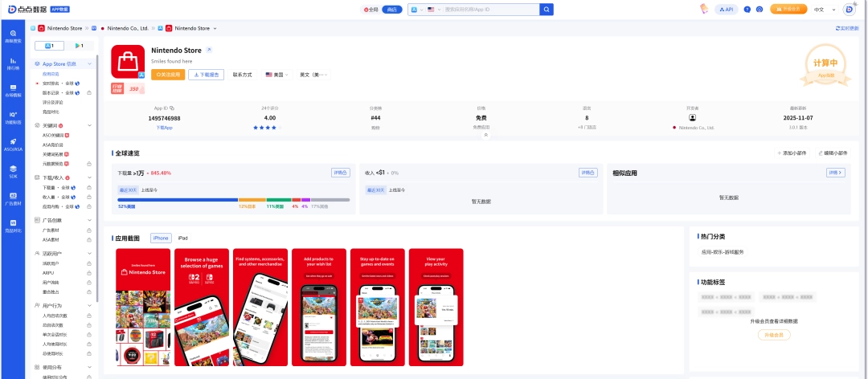Collapse the 关键词 sidebar section
The image size is (868, 379).
89,126
